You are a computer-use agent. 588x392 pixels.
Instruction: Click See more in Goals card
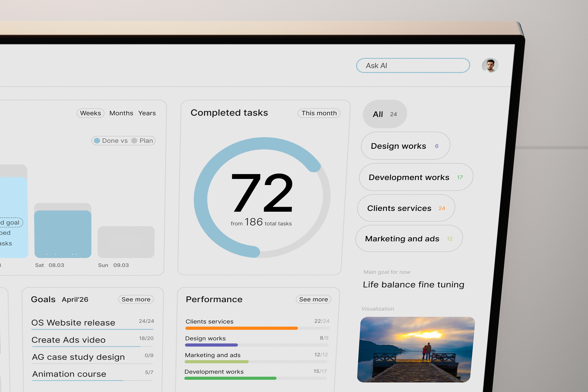click(x=136, y=299)
